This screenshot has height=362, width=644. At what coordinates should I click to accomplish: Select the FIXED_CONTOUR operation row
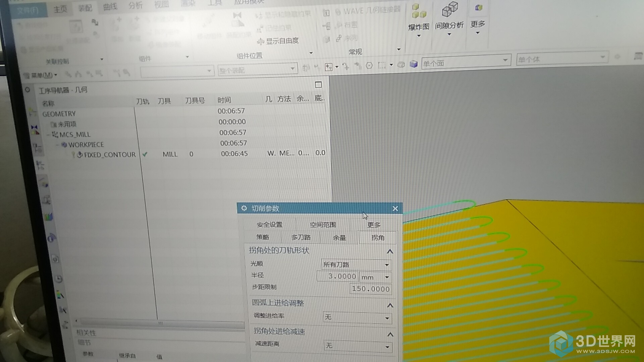click(x=183, y=154)
